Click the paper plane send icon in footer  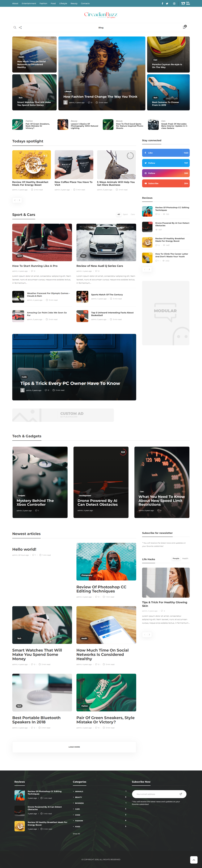pyautogui.click(x=181, y=794)
